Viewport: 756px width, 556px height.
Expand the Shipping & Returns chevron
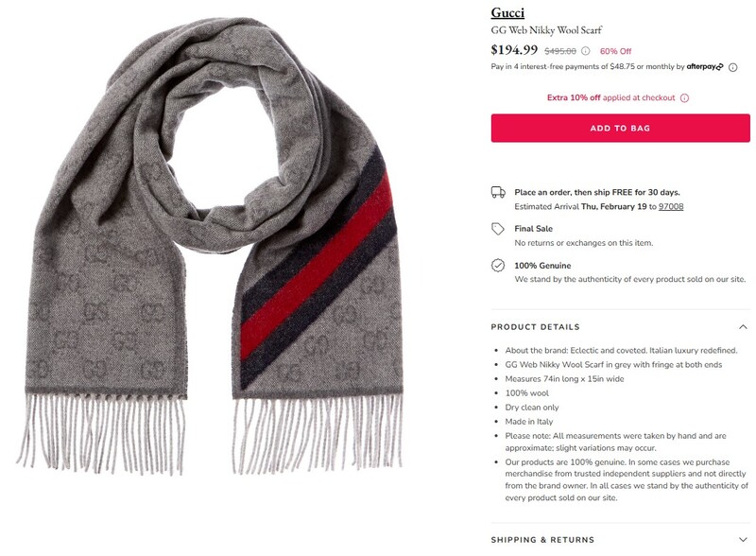743,540
